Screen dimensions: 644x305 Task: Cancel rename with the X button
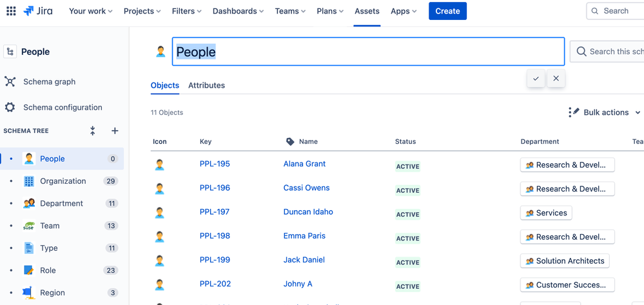click(x=556, y=78)
